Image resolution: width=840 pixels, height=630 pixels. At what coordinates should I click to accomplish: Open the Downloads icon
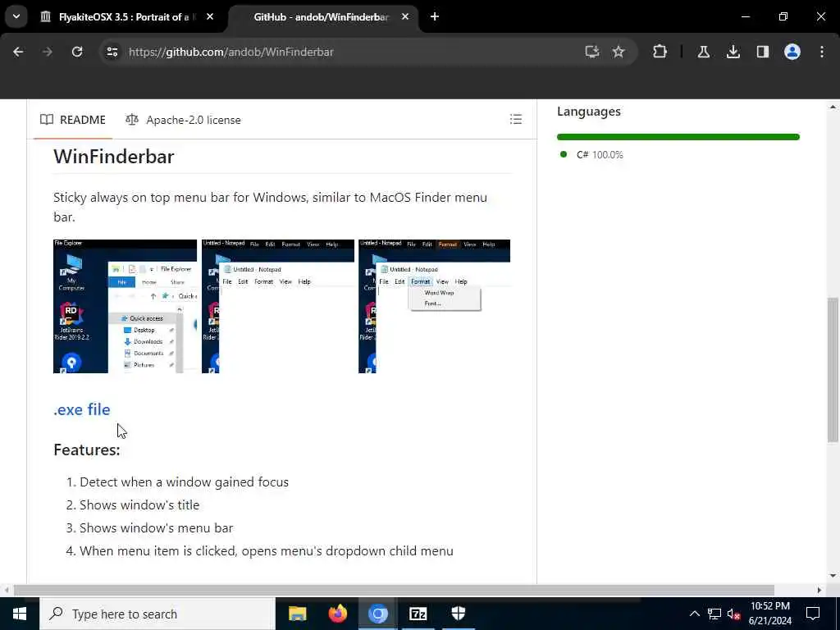pos(733,52)
